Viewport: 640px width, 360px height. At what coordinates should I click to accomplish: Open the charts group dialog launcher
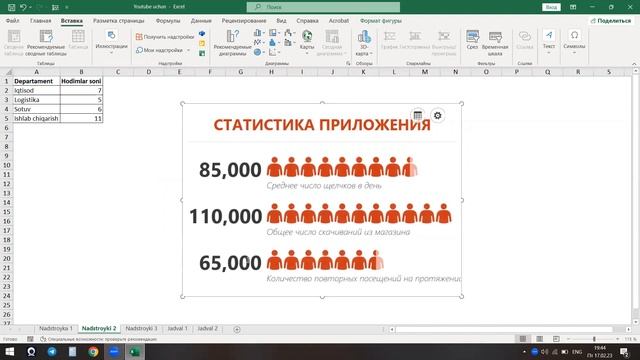[348, 64]
